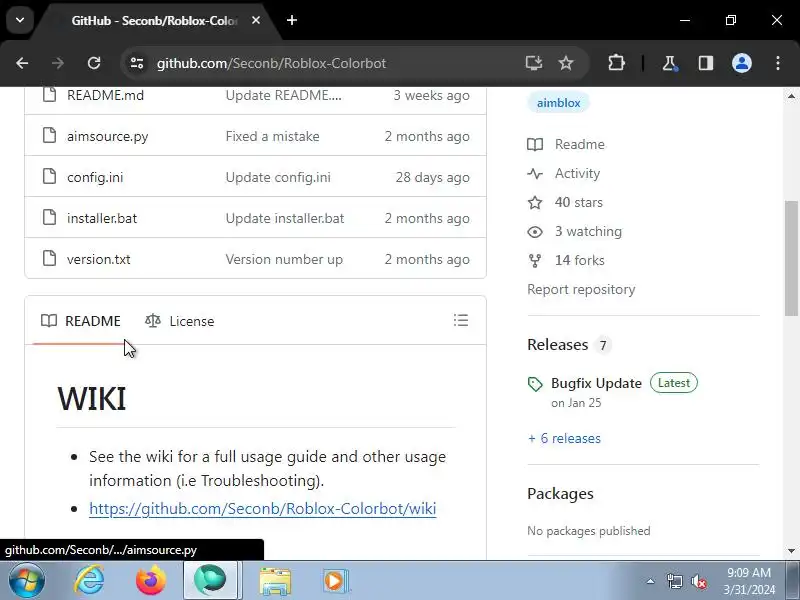Open the Windows Start menu
This screenshot has width=800, height=600.
pyautogui.click(x=27, y=581)
